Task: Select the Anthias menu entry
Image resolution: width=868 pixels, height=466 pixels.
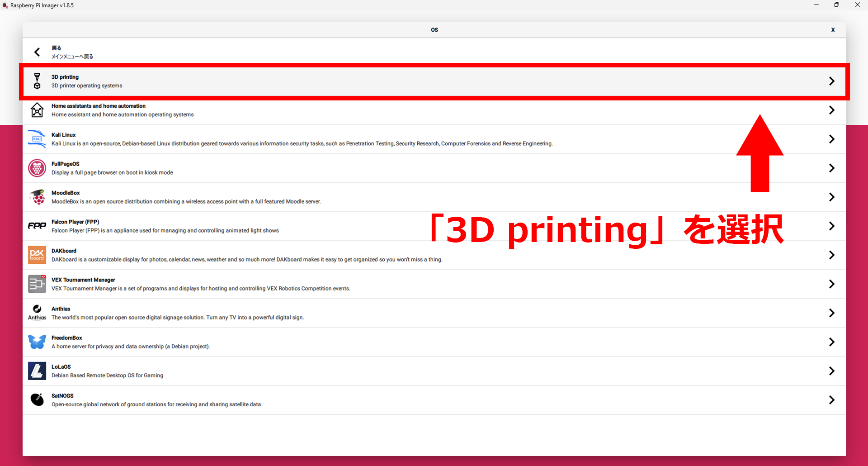Action: (61, 309)
